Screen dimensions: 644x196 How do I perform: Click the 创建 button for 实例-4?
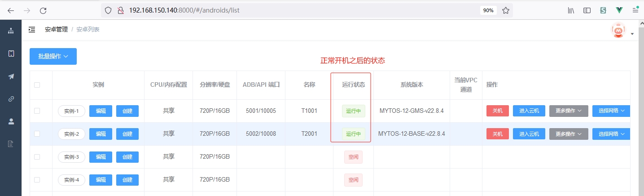(x=127, y=180)
